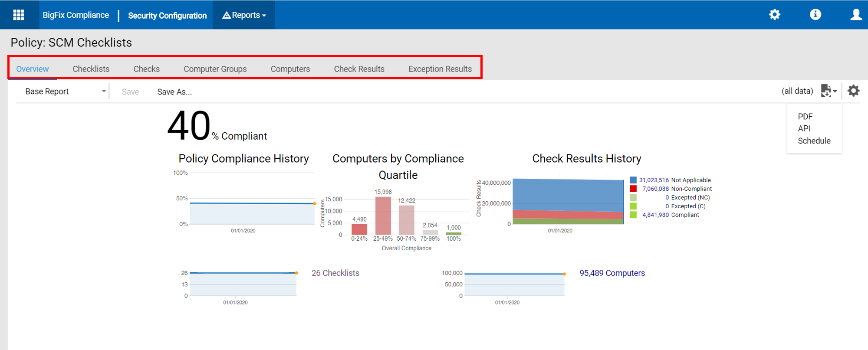
Task: Open the 26 Checklists link
Action: [335, 273]
